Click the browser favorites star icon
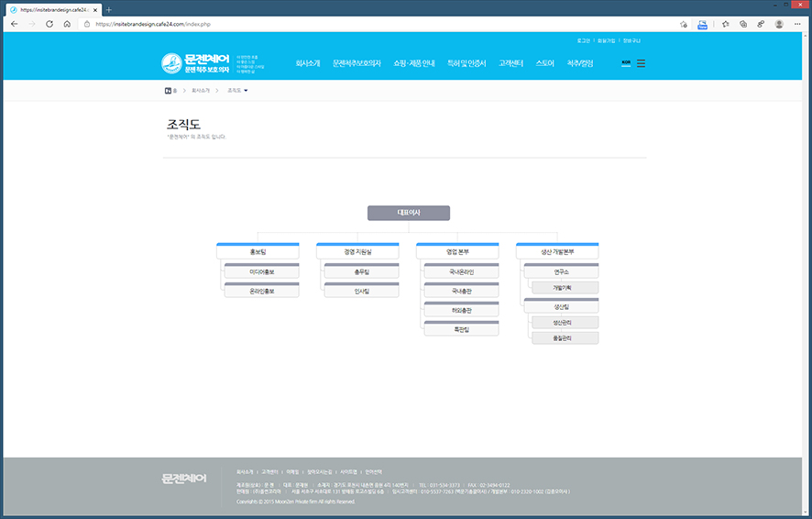This screenshot has width=812, height=519. tap(725, 24)
